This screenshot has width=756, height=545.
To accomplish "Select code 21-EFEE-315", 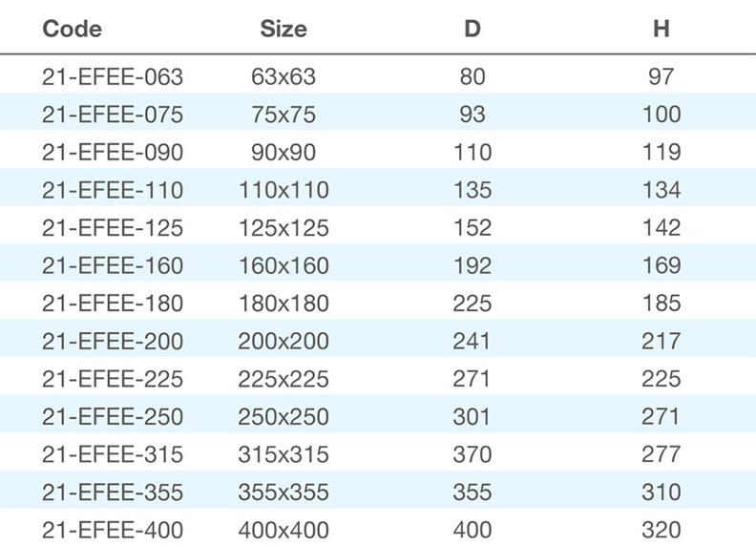I will 113,454.
